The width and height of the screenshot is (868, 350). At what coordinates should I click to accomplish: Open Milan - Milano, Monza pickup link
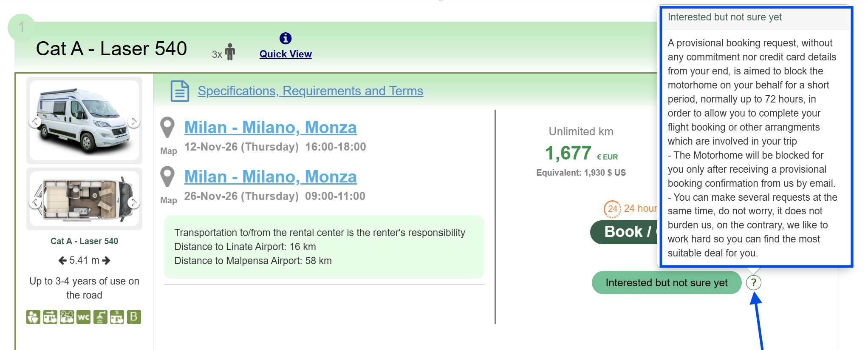pos(270,127)
